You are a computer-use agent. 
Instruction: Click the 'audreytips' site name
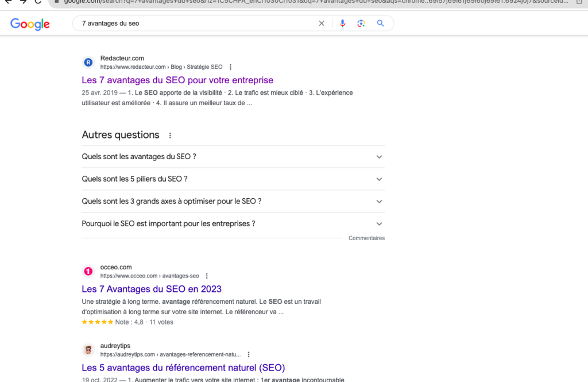(115, 346)
